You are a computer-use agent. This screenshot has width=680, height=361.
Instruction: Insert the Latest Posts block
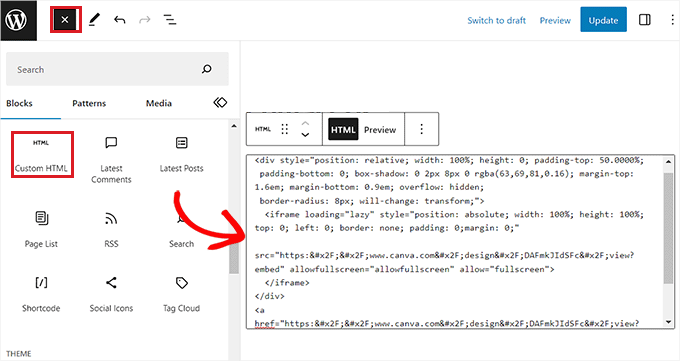pos(181,155)
